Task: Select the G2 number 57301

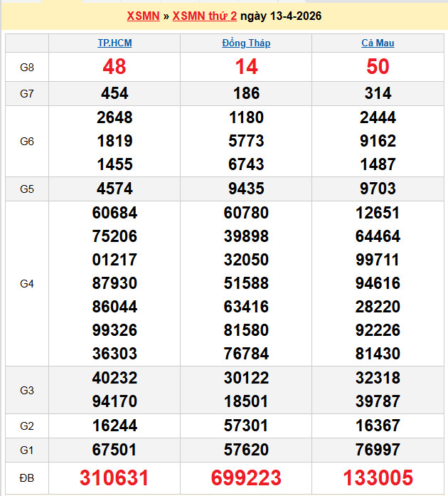Action: tap(246, 426)
